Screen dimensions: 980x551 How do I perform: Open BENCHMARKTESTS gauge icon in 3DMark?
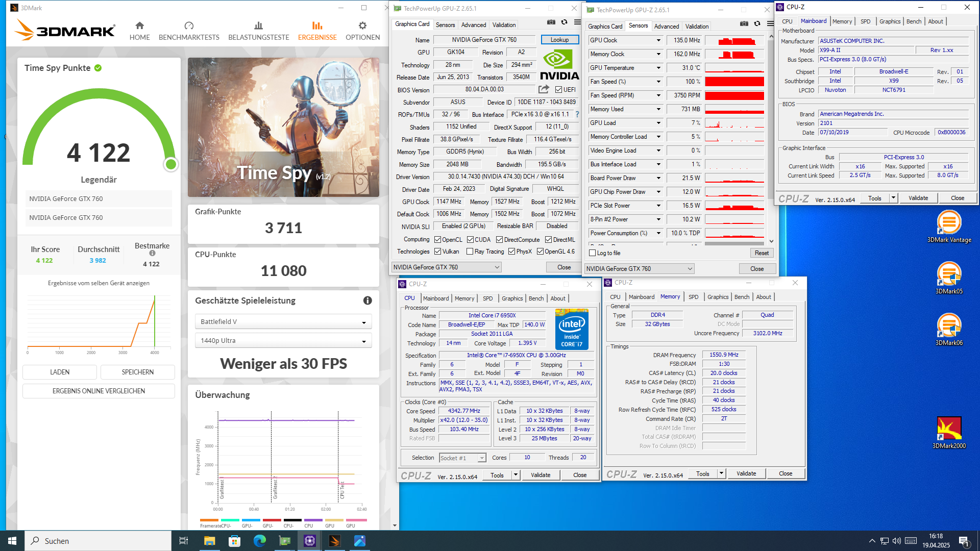189,26
